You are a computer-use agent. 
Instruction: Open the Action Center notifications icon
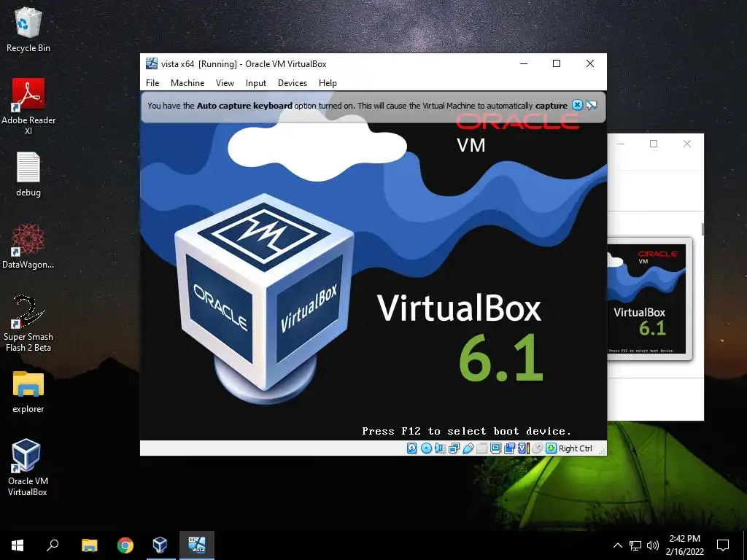coord(723,545)
